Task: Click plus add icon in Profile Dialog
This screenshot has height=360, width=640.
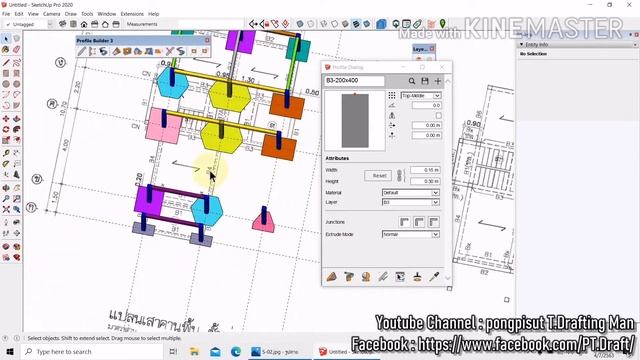Action: [438, 81]
